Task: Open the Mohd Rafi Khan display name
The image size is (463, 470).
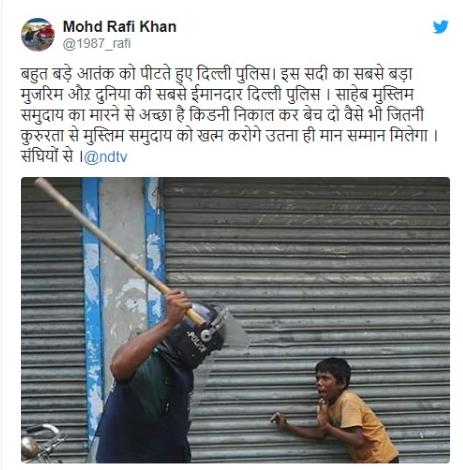Action: pyautogui.click(x=120, y=27)
